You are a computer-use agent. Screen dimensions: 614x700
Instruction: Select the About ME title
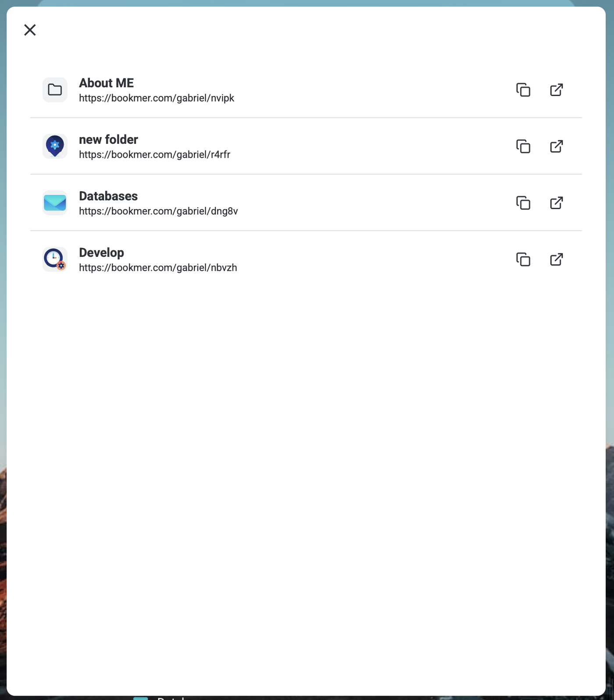pos(106,83)
